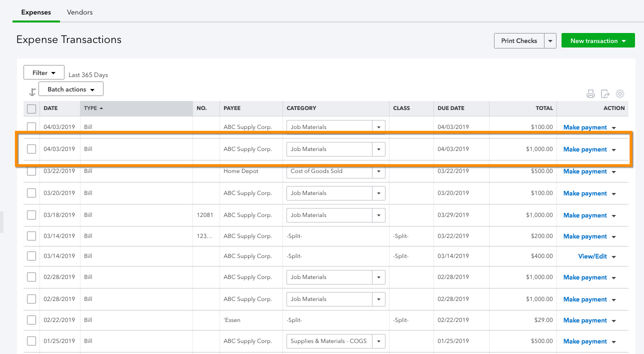Click the bill number 12081 cell
Viewport: 644px width, 354px height.
[205, 215]
